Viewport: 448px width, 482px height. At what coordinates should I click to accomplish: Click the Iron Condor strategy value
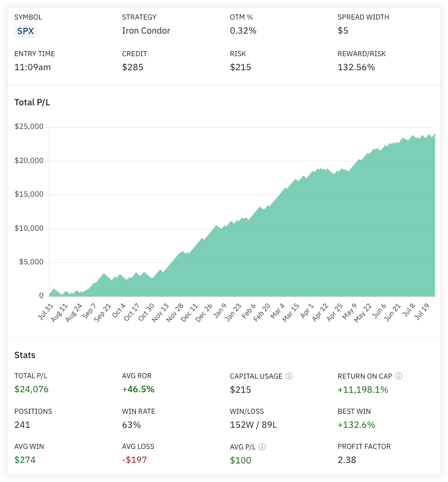coord(146,31)
